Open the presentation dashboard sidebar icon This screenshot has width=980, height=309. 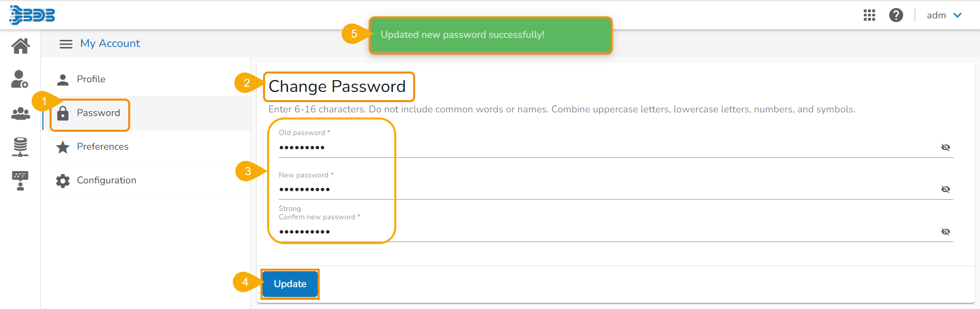(20, 180)
